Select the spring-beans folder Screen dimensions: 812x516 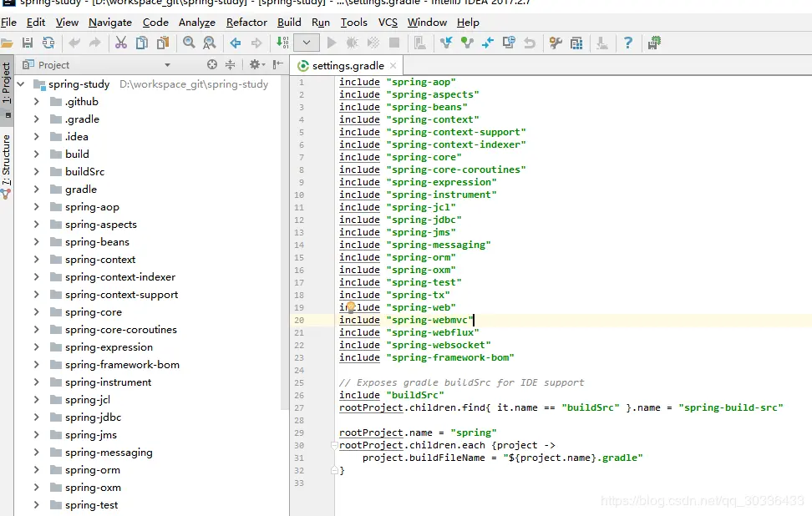(97, 241)
